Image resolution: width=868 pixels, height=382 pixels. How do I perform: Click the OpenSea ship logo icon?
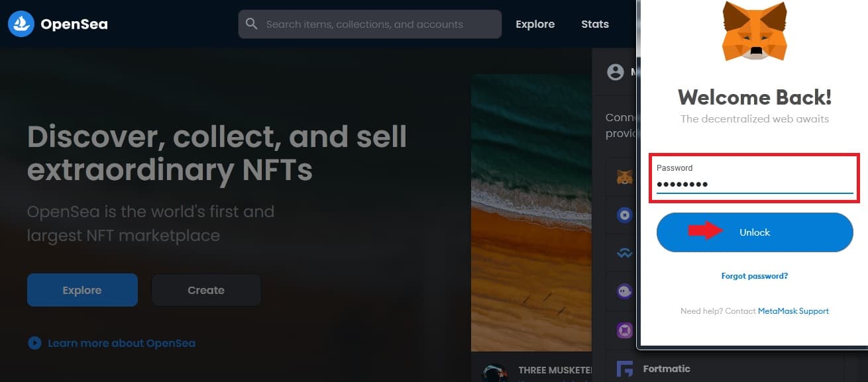click(x=21, y=24)
